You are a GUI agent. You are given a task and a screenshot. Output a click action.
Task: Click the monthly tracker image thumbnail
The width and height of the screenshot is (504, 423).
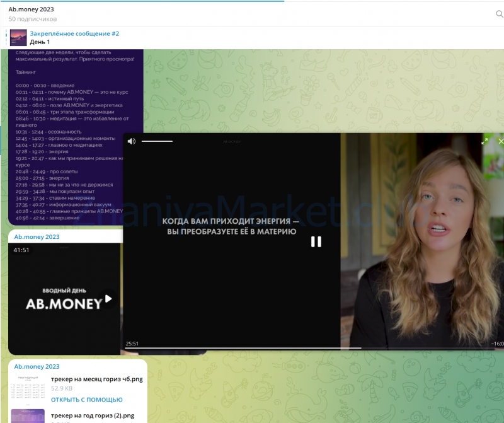tap(28, 388)
